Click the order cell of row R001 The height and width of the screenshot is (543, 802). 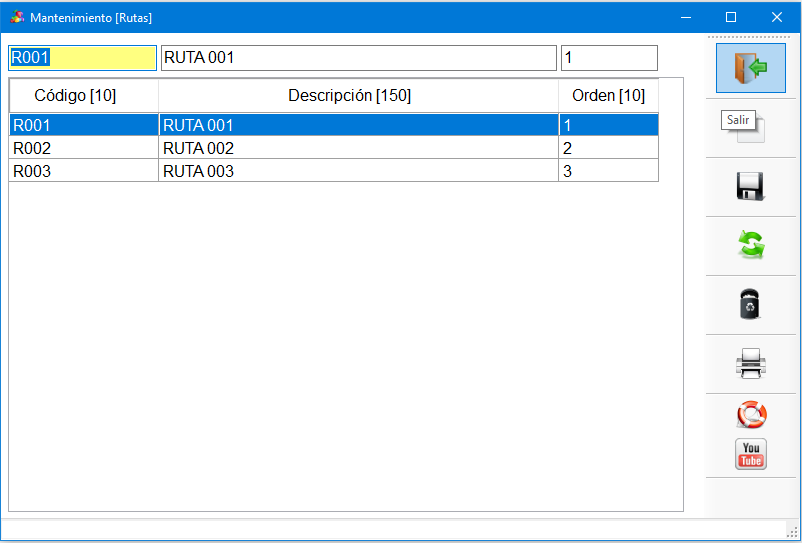click(609, 125)
